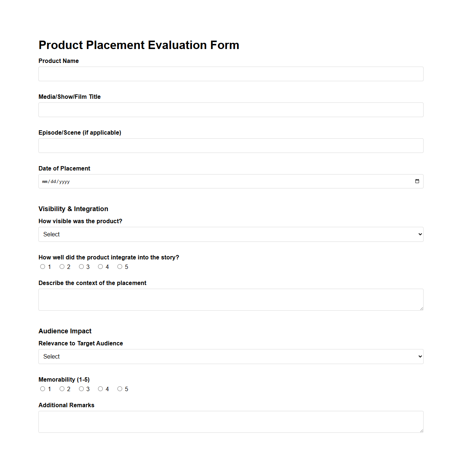Open the 'Relevance to Target Audience' dropdown arrow
The image size is (462, 476).
418,356
